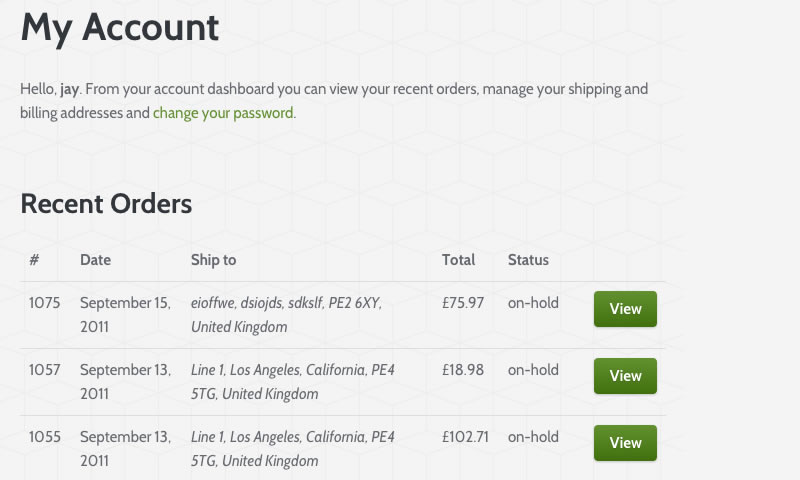Click order number 1075

[x=45, y=302]
